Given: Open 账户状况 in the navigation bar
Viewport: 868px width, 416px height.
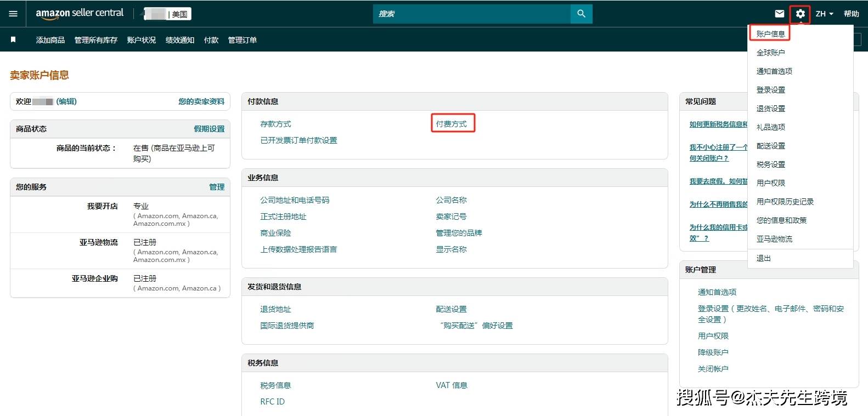Looking at the screenshot, I should tap(142, 40).
